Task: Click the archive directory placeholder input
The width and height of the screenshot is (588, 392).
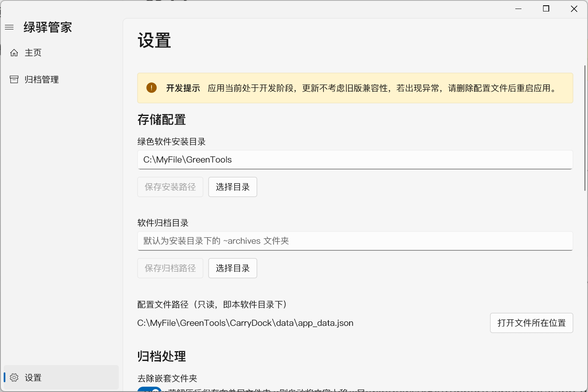Action: (x=355, y=241)
